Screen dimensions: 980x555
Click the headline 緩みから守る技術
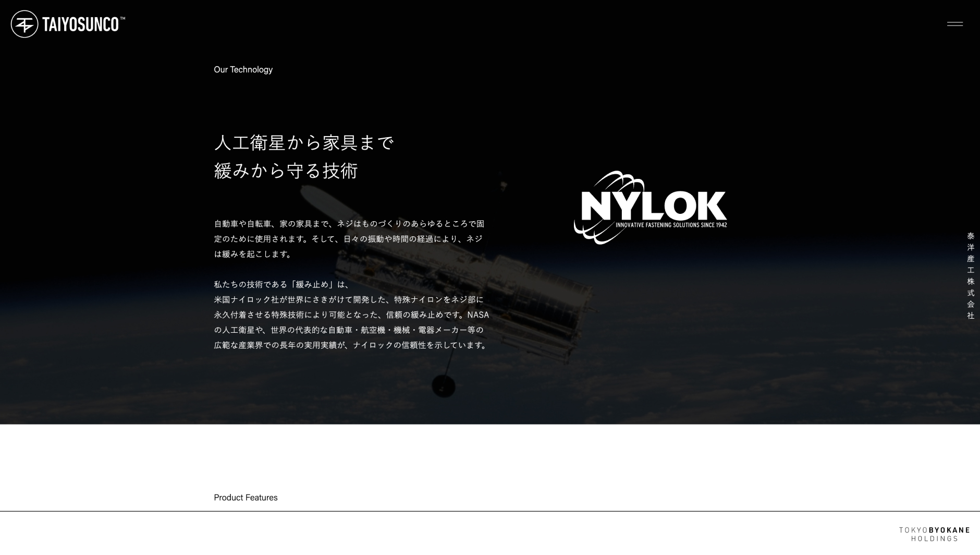point(286,171)
